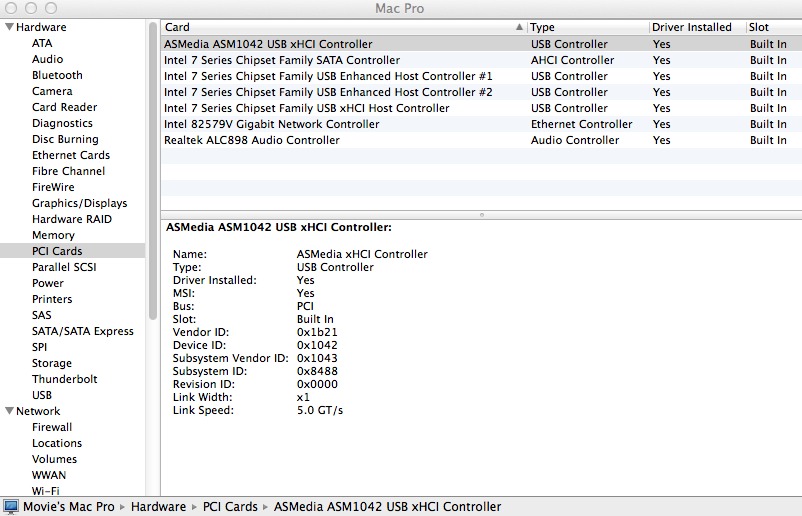Select Intel 7 Series SATA Controller row
Image resolution: width=802 pixels, height=516 pixels.
tap(481, 60)
